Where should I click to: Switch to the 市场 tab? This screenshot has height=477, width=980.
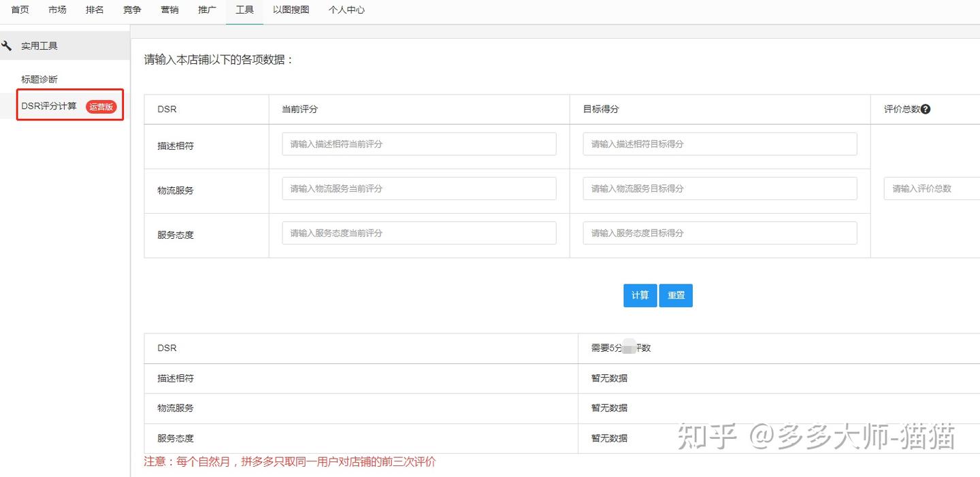pos(58,10)
